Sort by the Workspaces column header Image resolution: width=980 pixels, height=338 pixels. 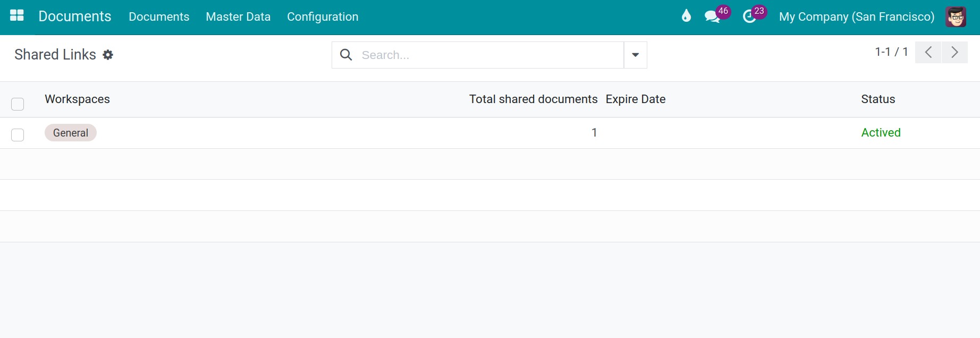77,99
